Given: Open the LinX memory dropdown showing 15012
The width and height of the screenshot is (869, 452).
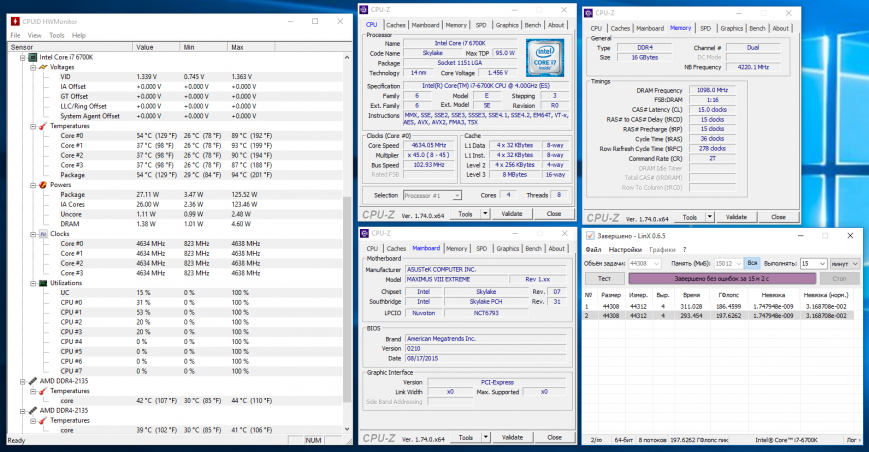Looking at the screenshot, I should pyautogui.click(x=738, y=264).
